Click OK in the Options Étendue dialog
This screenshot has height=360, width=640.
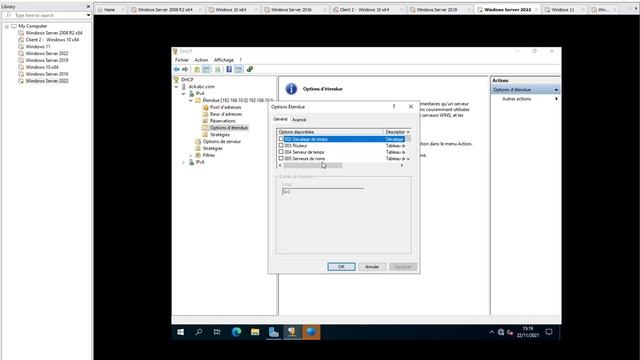tap(341, 267)
